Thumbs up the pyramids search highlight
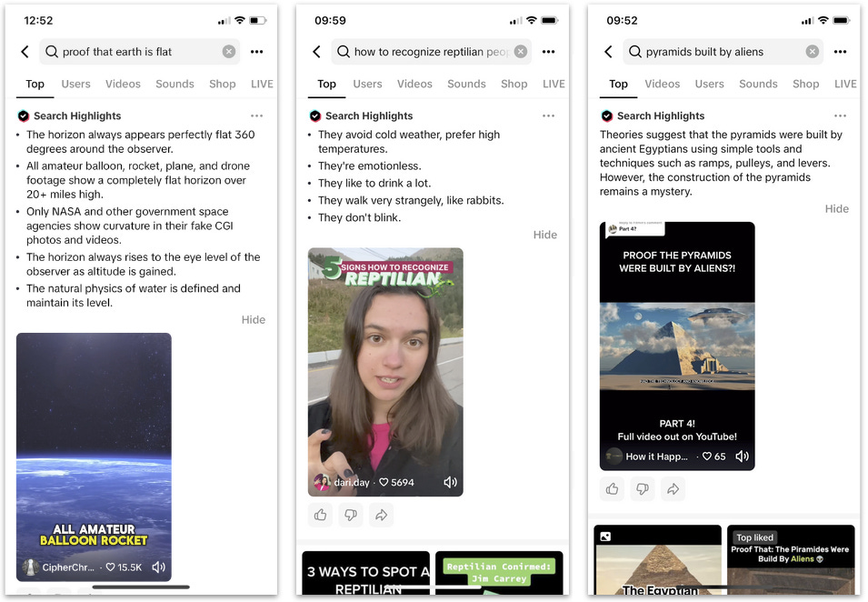Image resolution: width=868 pixels, height=602 pixels. coord(613,489)
